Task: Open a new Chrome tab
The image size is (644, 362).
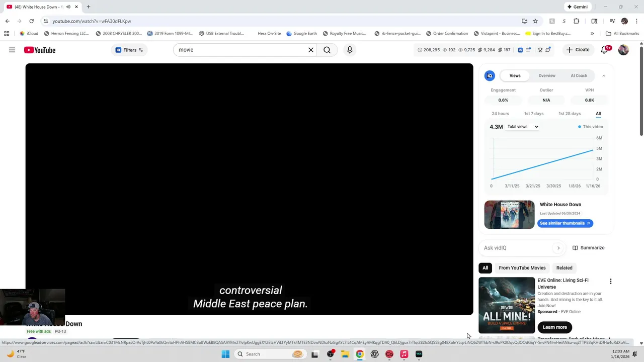Action: 88,7
